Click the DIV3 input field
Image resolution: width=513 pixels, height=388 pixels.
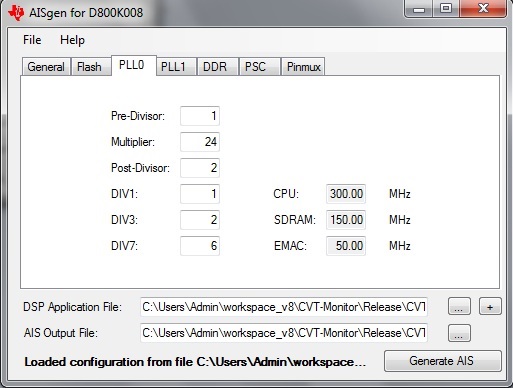(200, 220)
